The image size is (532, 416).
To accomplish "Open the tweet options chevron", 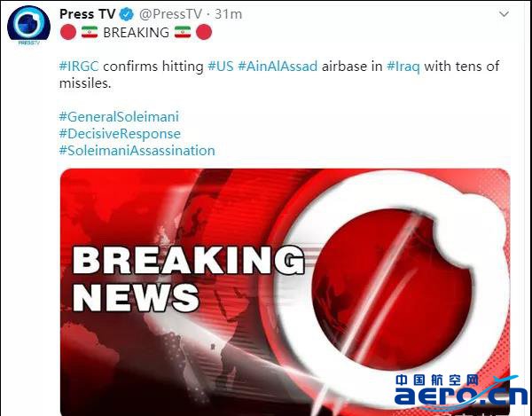I will [504, 14].
